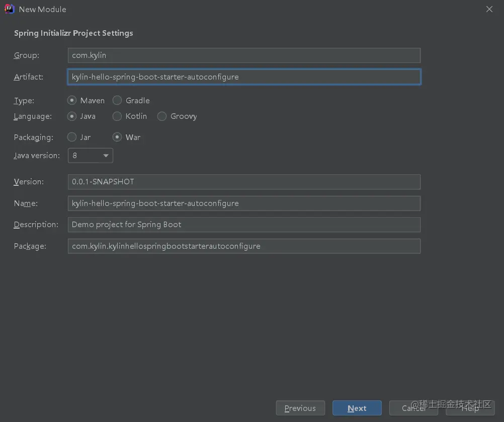This screenshot has height=422, width=504.
Task: Click the Version: label
Action: point(29,182)
